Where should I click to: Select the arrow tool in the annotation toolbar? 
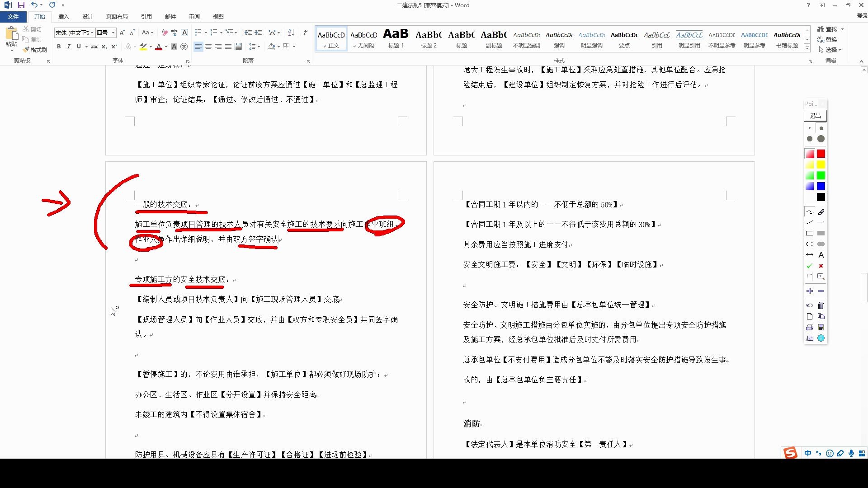pyautogui.click(x=821, y=222)
